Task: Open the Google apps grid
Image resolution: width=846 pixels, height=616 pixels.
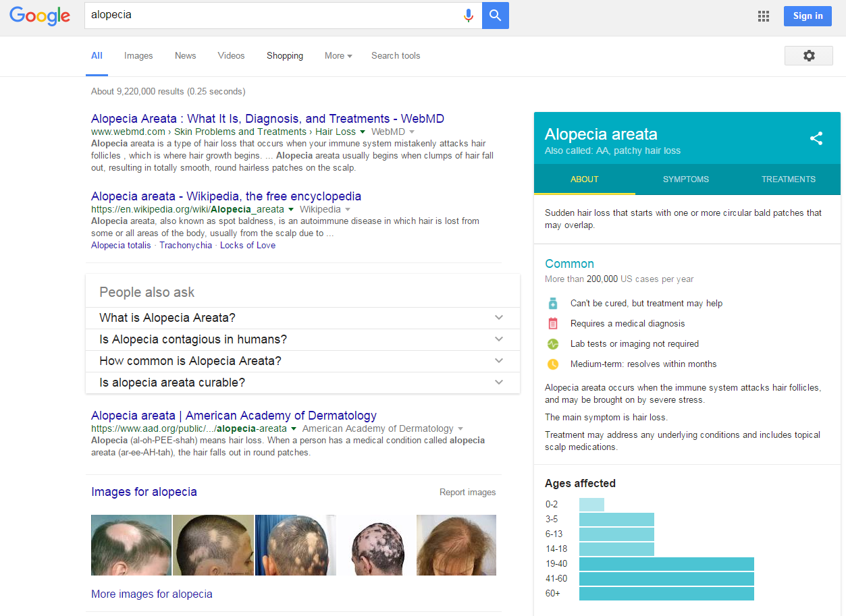Action: click(764, 16)
